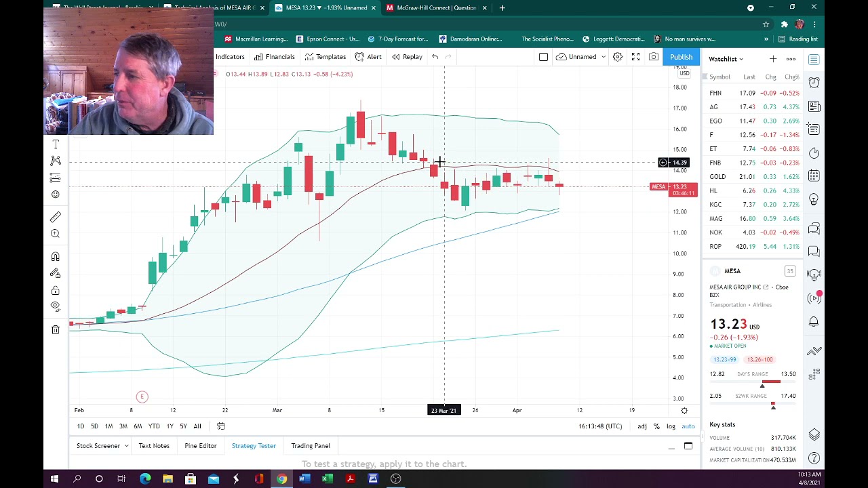868x488 pixels.
Task: Set chart range to 6M
Action: [138, 426]
